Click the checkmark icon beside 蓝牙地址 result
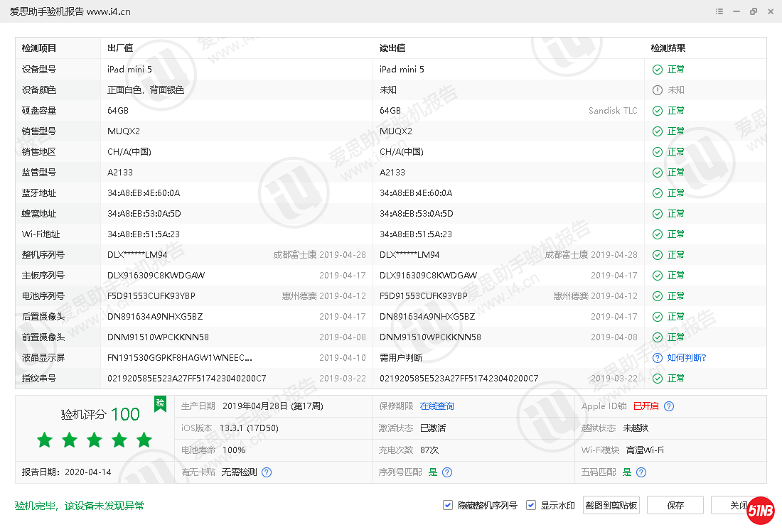Viewport: 782px width, 532px height. click(655, 192)
